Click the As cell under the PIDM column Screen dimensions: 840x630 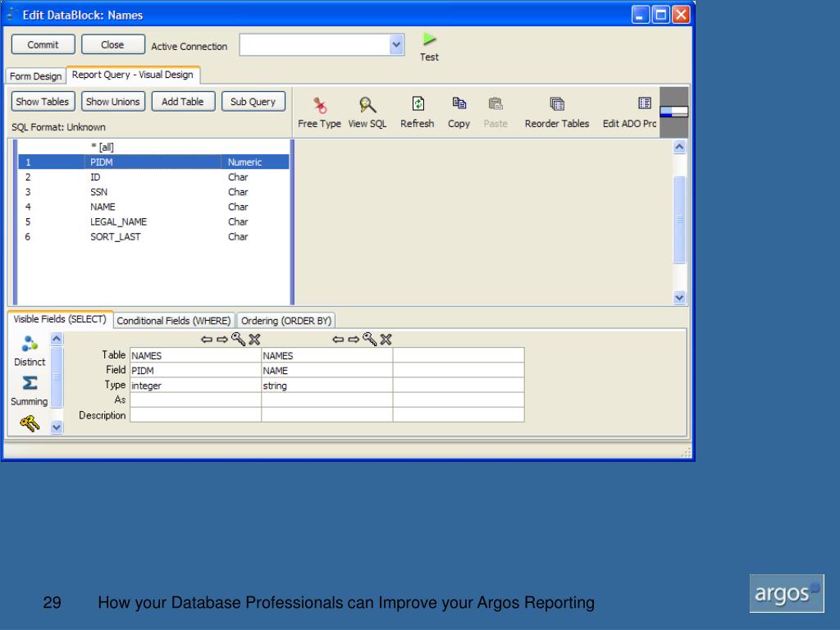click(195, 400)
